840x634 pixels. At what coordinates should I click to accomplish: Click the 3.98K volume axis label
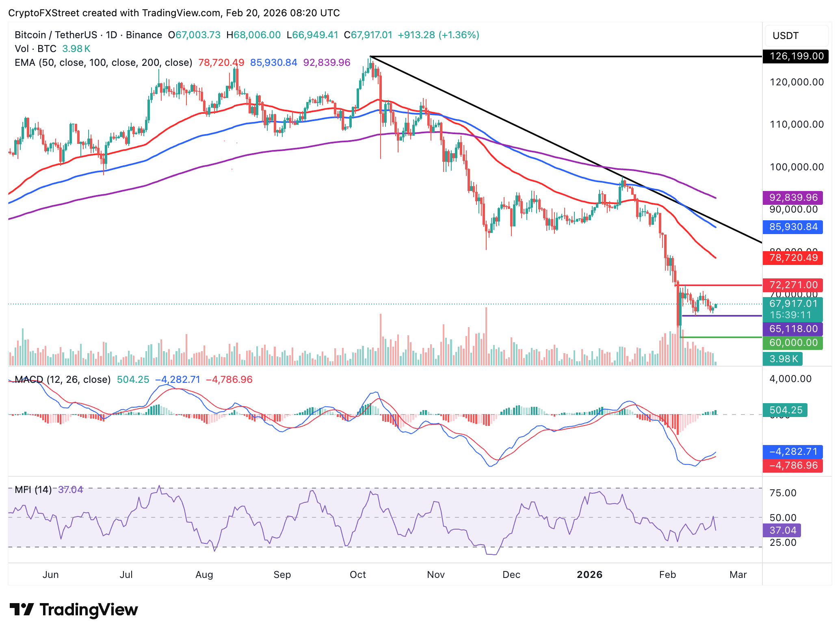click(x=783, y=359)
